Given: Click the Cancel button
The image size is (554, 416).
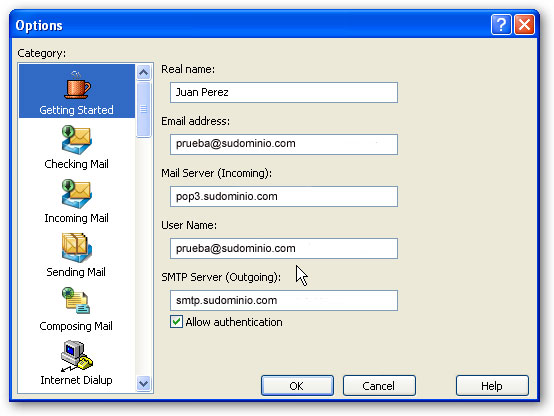Looking at the screenshot, I should 379,386.
